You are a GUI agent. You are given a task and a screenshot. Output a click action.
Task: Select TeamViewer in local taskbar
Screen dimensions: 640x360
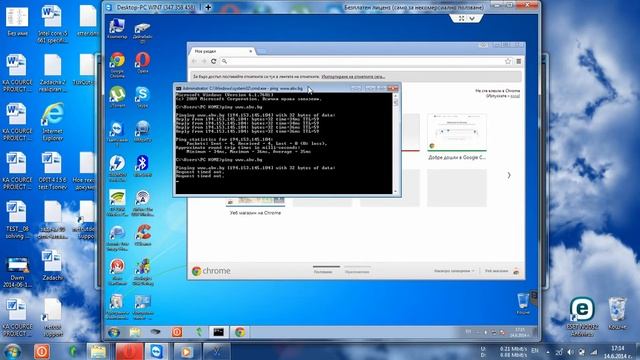[x=157, y=351]
